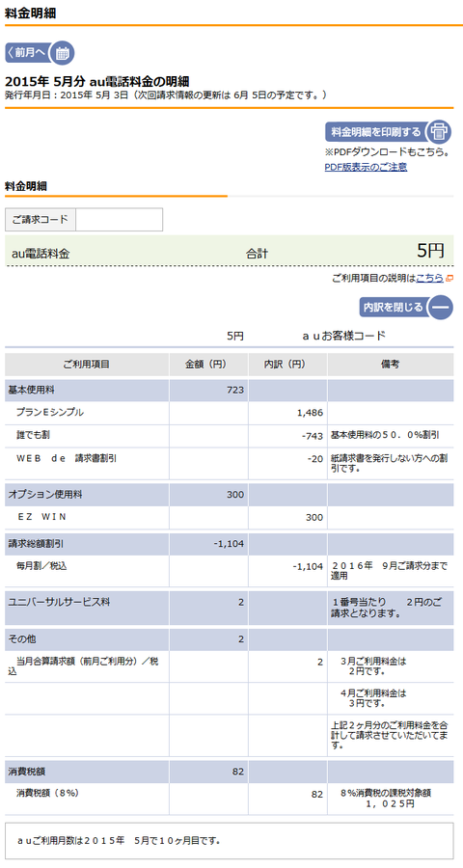Image resolution: width=463 pixels, height=868 pixels.
Task: Go to previous month with 前月へ
Action: coord(28,53)
